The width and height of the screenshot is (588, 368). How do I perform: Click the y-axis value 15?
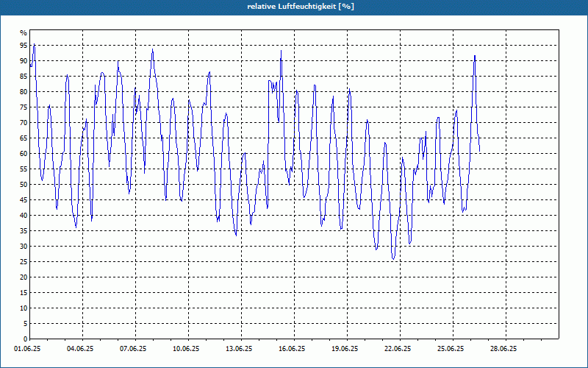[x=24, y=292]
